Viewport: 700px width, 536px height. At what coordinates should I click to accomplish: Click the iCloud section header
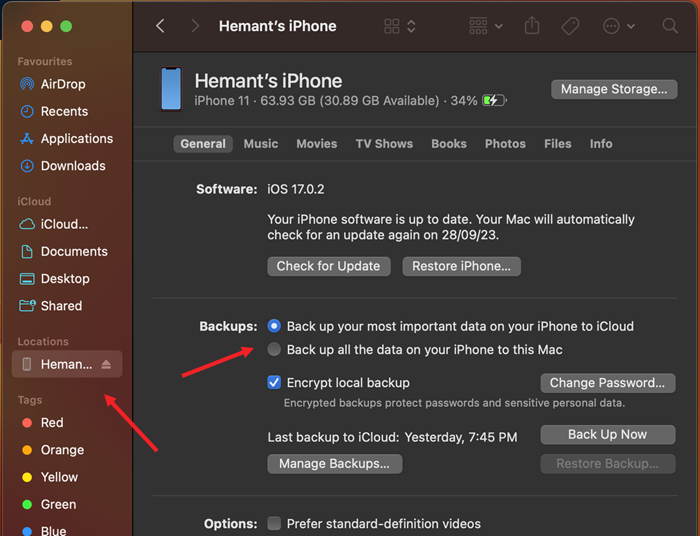click(34, 201)
